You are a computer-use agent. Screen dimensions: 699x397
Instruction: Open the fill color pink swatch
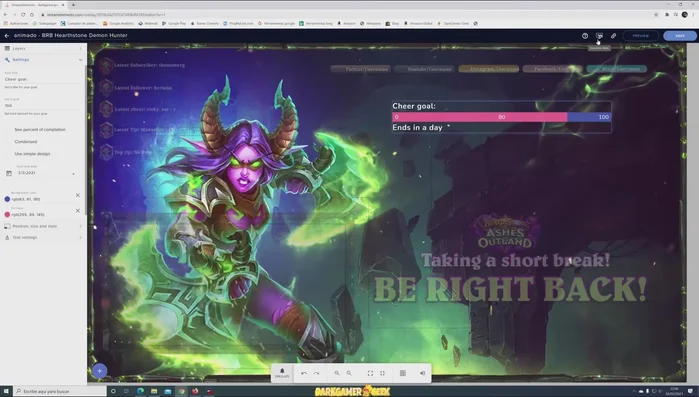pyautogui.click(x=7, y=214)
